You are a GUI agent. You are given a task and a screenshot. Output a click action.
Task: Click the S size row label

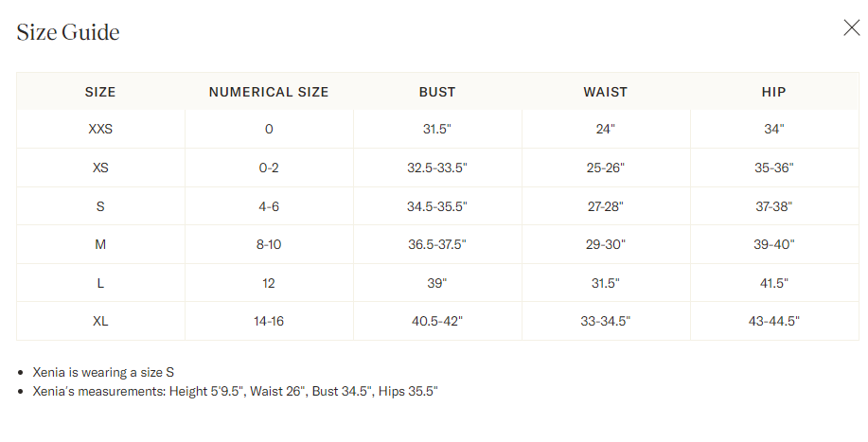(x=100, y=206)
